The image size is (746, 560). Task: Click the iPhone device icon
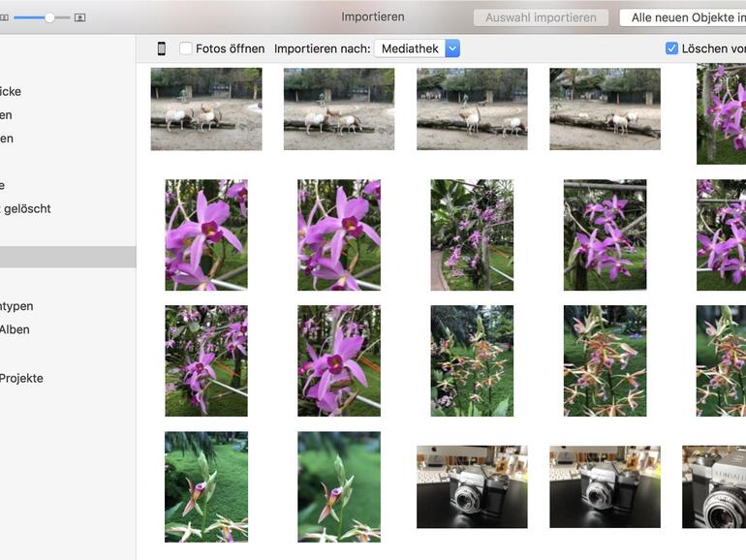(x=162, y=48)
